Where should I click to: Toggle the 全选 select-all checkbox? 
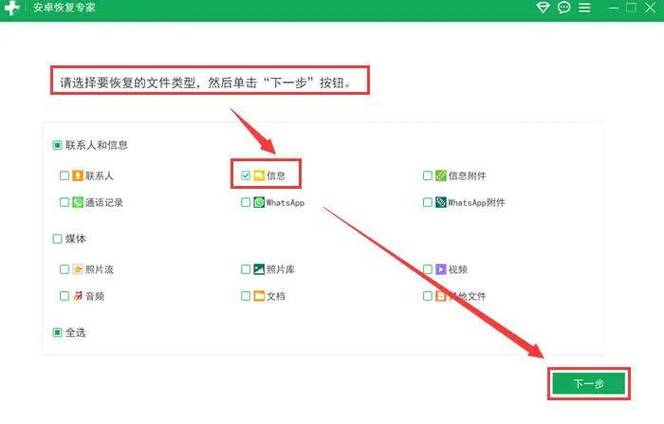tap(57, 333)
